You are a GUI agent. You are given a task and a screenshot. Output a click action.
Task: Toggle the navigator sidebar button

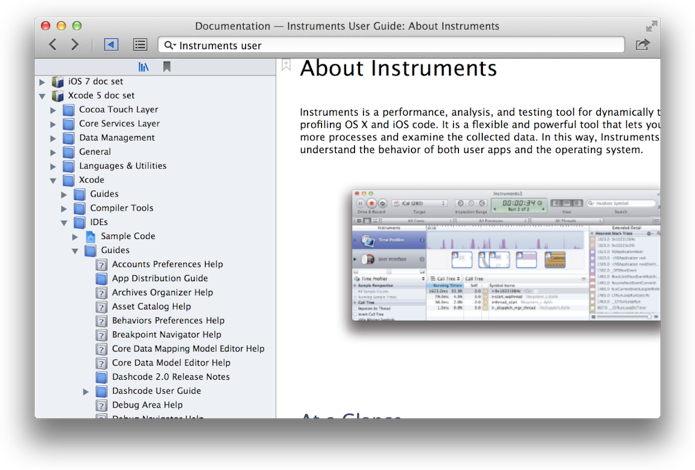click(111, 44)
